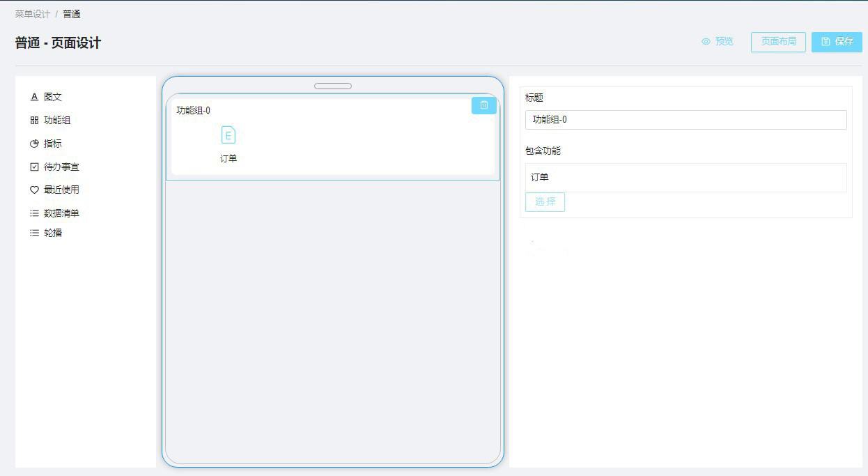
Task: Delete the 功能组-0 block with the trash icon
Action: [x=484, y=105]
